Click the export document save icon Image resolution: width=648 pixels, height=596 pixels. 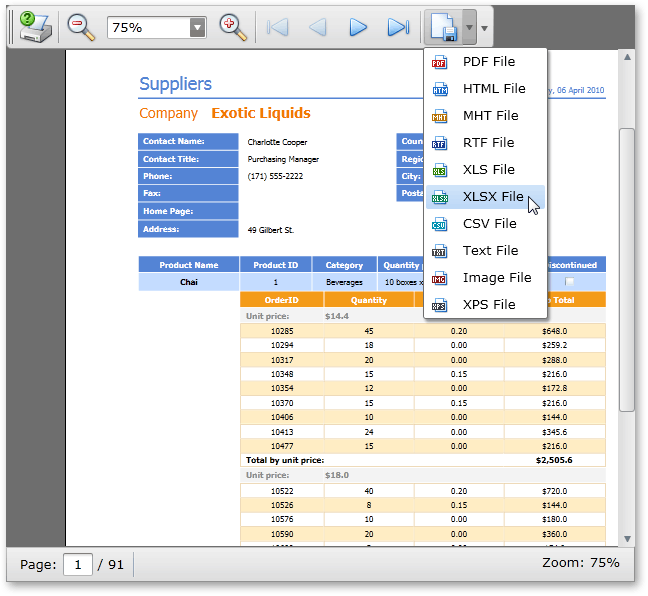click(x=443, y=27)
